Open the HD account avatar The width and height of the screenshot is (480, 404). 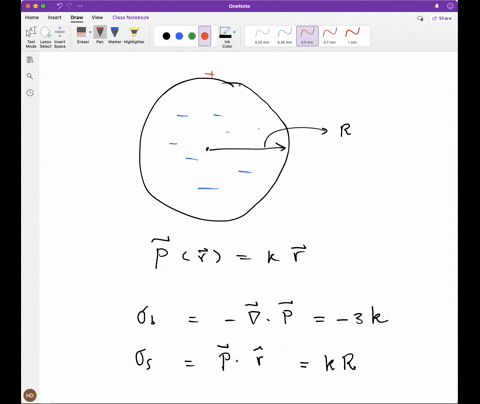point(30,396)
